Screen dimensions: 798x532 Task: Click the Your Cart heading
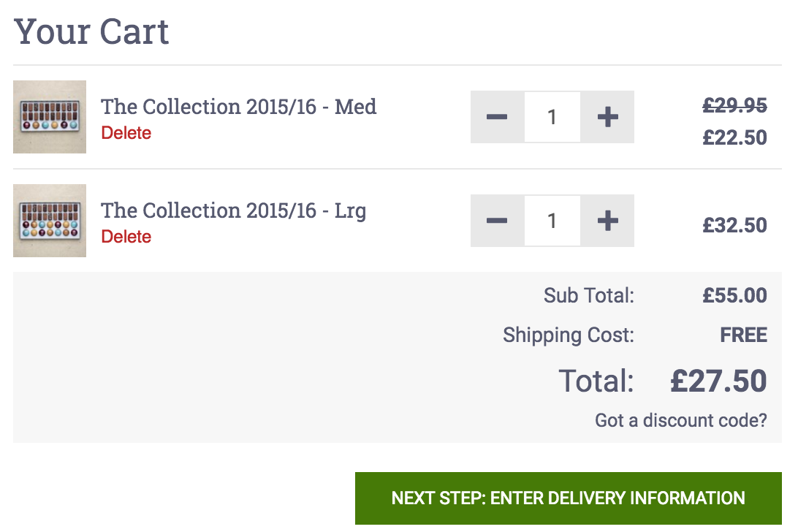(x=91, y=31)
